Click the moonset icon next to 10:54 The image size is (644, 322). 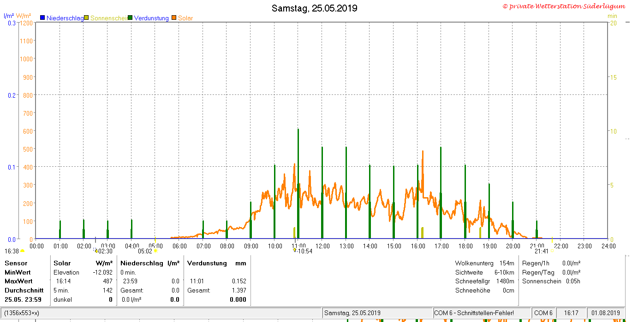tap(295, 250)
